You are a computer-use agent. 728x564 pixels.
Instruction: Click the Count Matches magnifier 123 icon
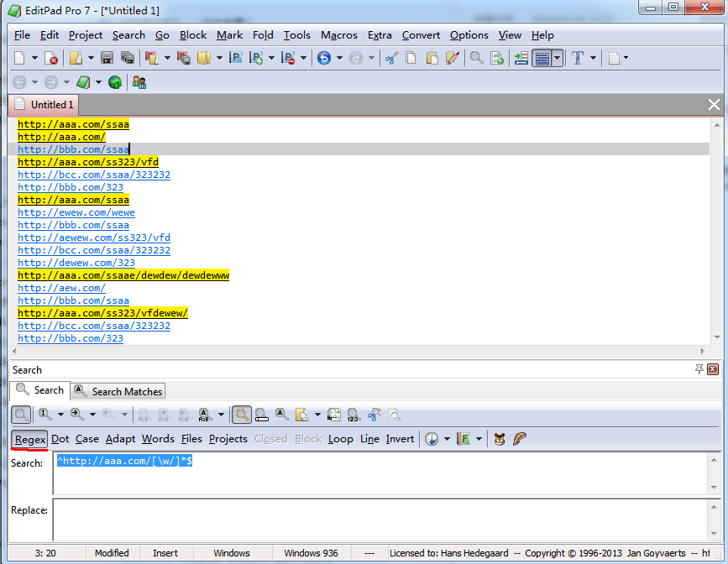tap(354, 414)
